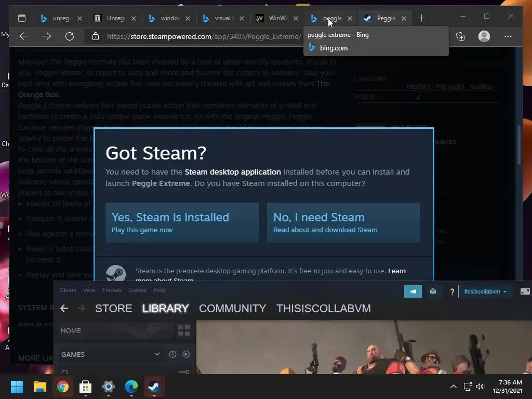This screenshot has width=532, height=399.
Task: Click Steam announcements megaphone icon
Action: (413, 291)
